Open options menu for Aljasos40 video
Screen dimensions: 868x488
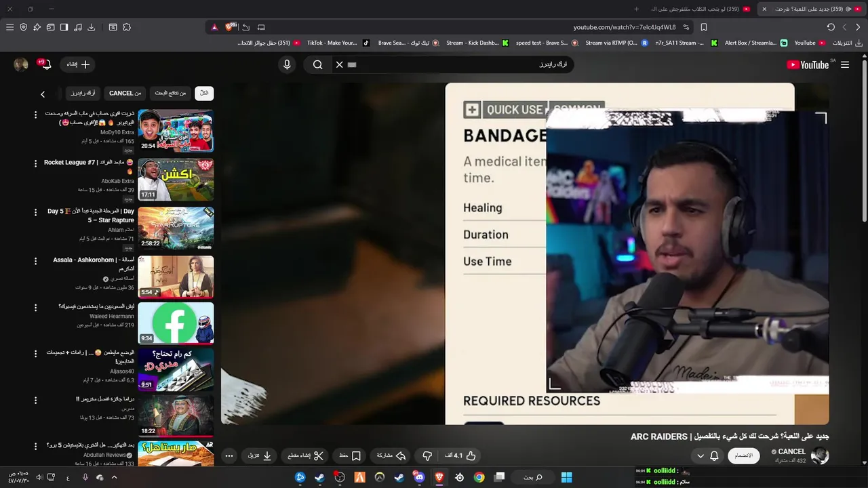35,354
